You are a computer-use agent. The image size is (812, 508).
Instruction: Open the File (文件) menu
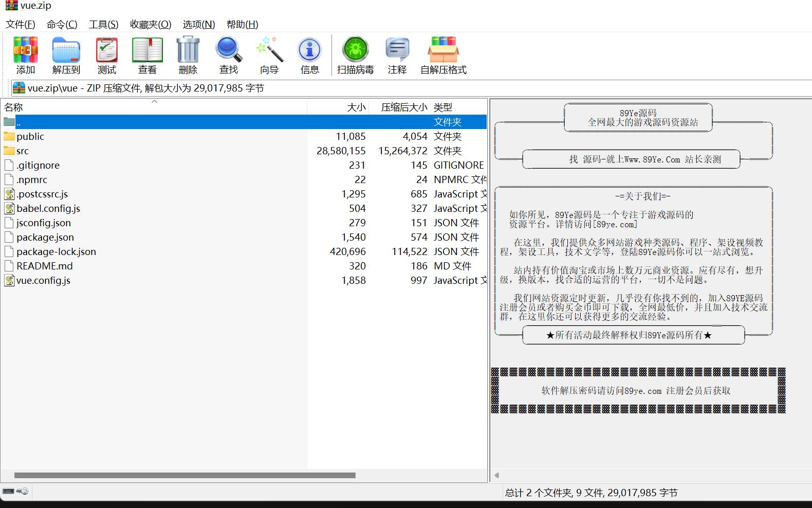pyautogui.click(x=21, y=24)
